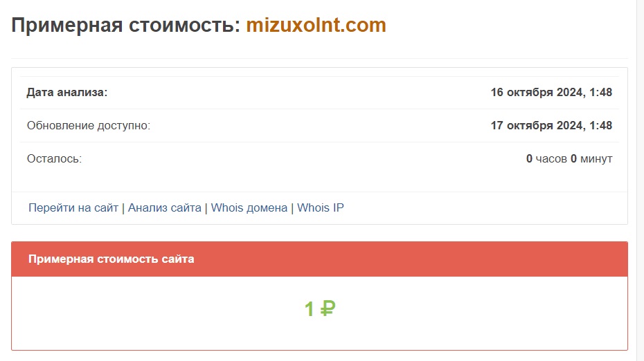Follow the Whois IP link
644x361 pixels.
pyautogui.click(x=321, y=207)
